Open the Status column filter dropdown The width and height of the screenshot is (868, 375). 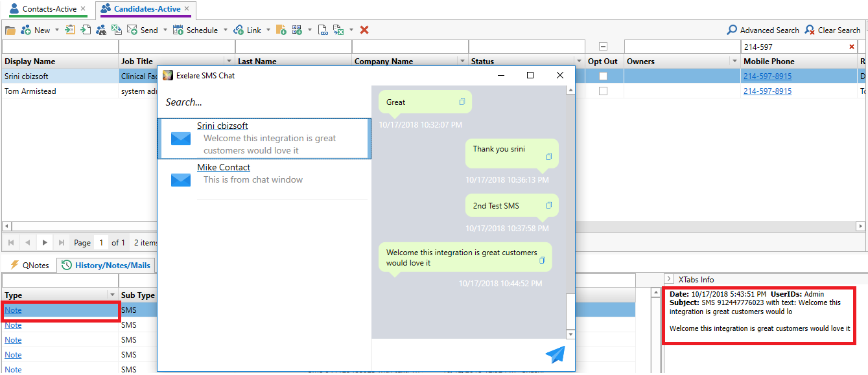point(579,61)
